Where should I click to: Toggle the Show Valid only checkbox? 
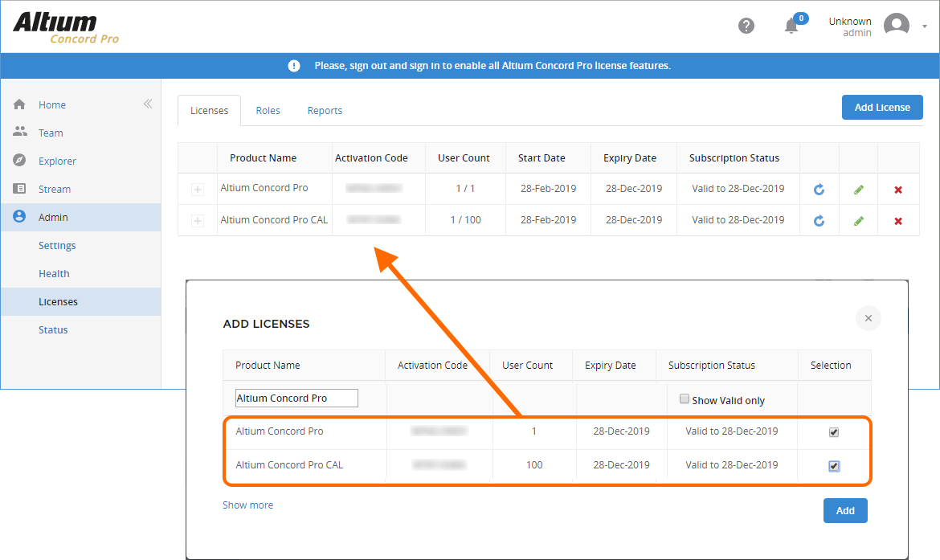685,399
